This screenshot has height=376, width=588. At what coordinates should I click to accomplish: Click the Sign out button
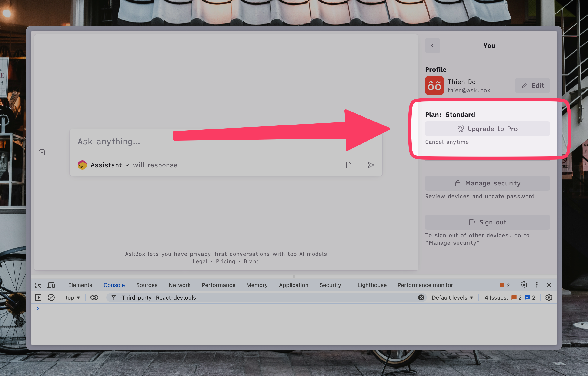pos(487,222)
